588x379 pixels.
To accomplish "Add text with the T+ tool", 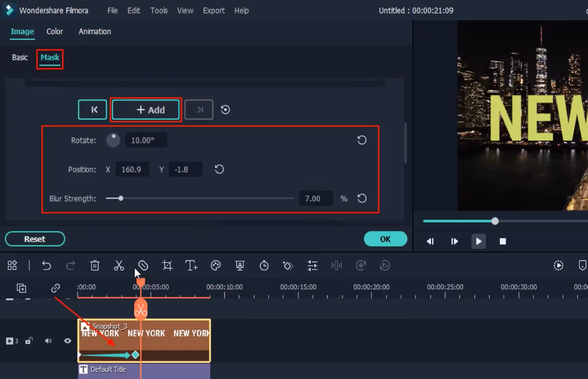I will coord(191,266).
